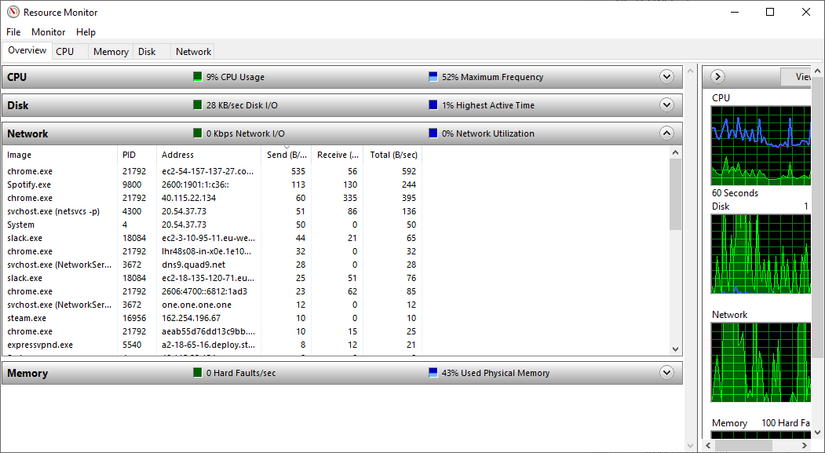The image size is (825, 453).
Task: Click the green Network I/O indicator square
Action: pos(197,134)
